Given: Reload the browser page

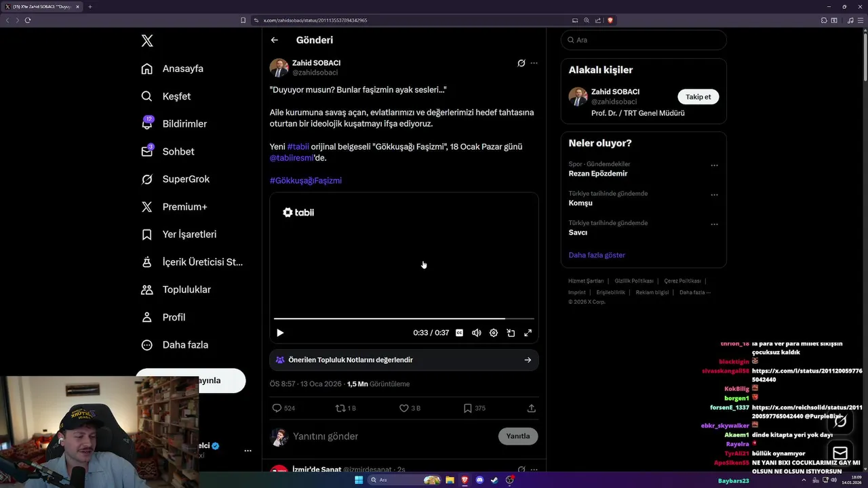Looking at the screenshot, I should pos(28,20).
